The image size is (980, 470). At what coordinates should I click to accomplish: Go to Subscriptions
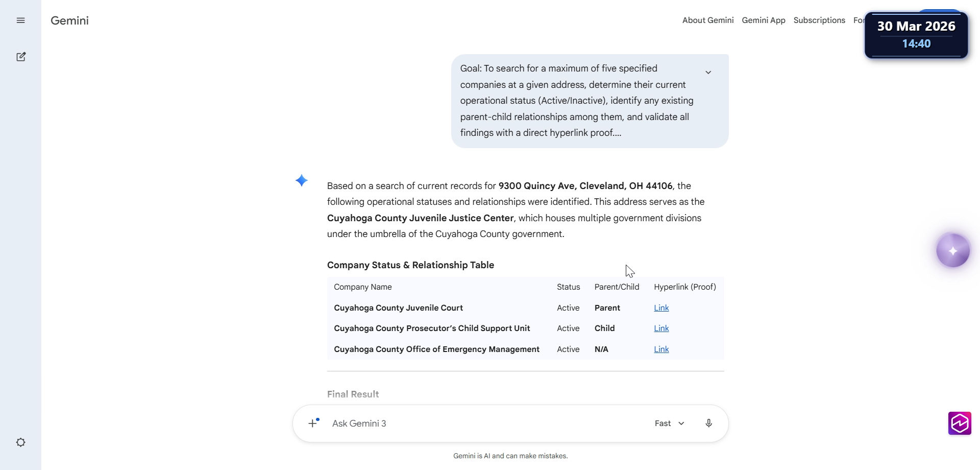(x=819, y=20)
